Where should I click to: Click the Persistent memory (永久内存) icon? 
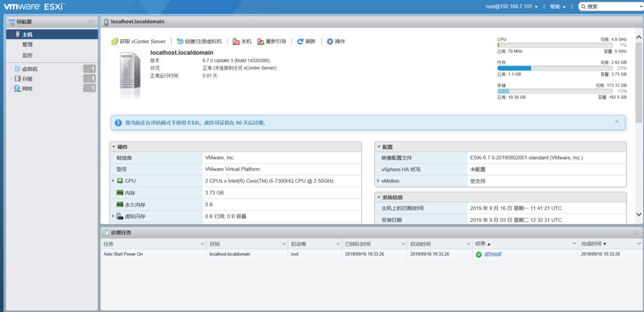[x=120, y=204]
